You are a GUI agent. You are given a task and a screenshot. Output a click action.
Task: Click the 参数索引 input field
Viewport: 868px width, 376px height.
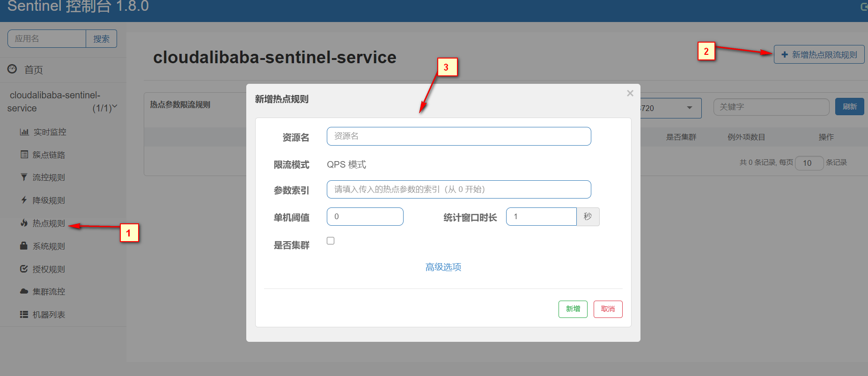coord(459,190)
